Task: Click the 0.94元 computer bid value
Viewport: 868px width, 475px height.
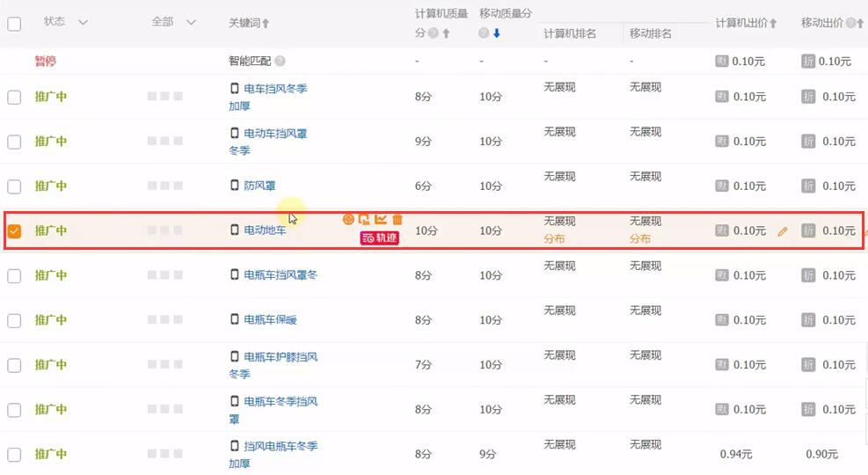Action: [x=736, y=454]
